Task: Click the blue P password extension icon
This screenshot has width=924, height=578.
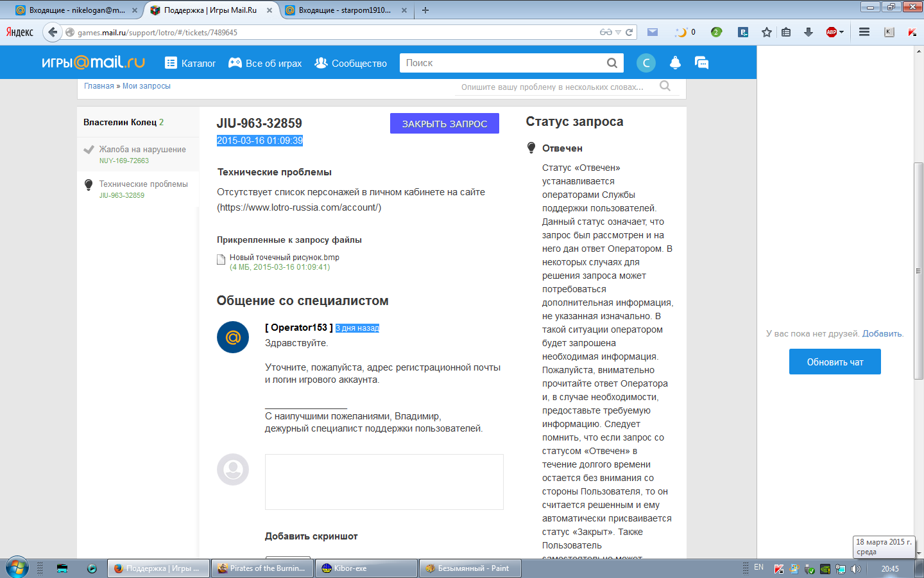Action: 743,32
